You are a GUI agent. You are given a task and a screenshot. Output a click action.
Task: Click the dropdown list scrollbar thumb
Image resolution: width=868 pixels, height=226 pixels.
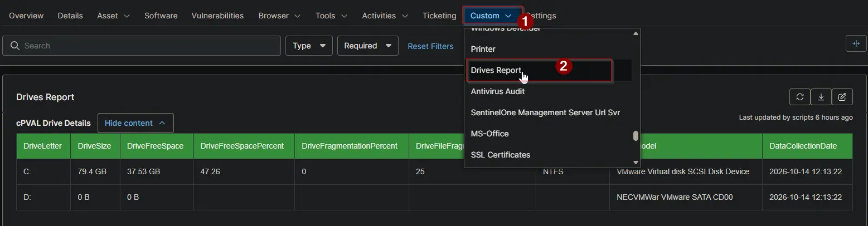[x=636, y=136]
